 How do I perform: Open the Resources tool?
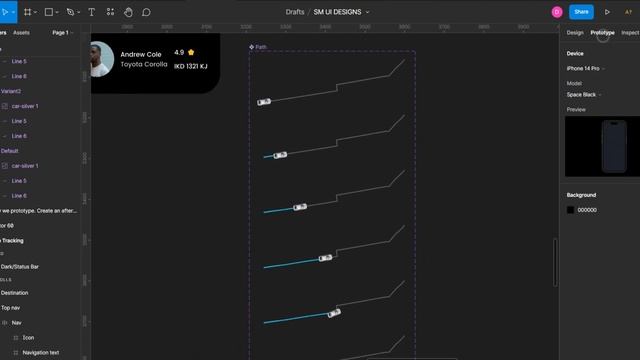click(x=110, y=12)
